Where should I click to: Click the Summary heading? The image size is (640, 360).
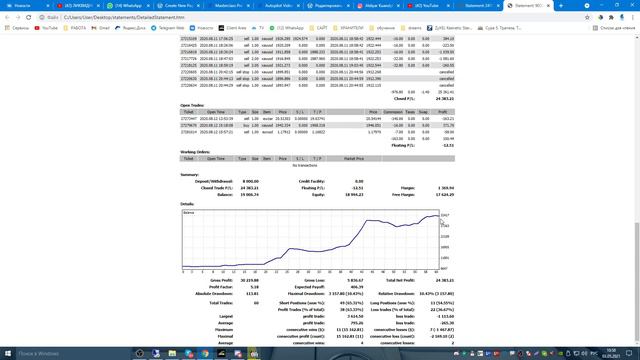pyautogui.click(x=189, y=175)
